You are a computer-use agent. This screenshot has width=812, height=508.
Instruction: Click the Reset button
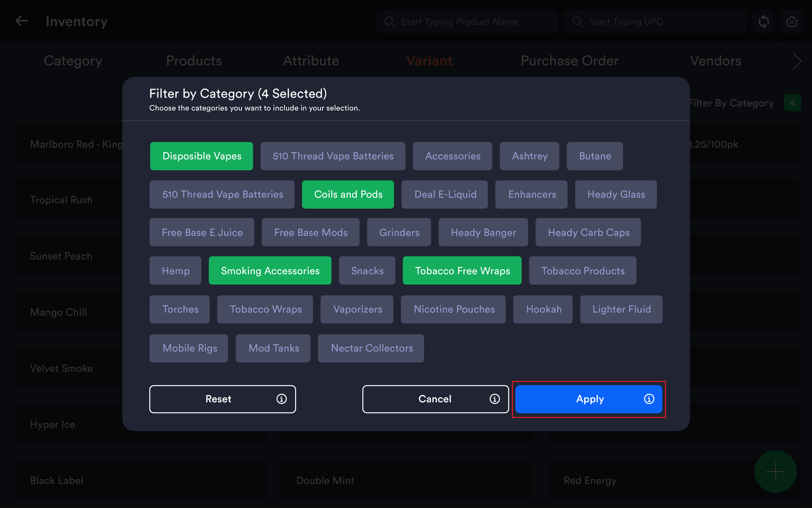coord(223,399)
